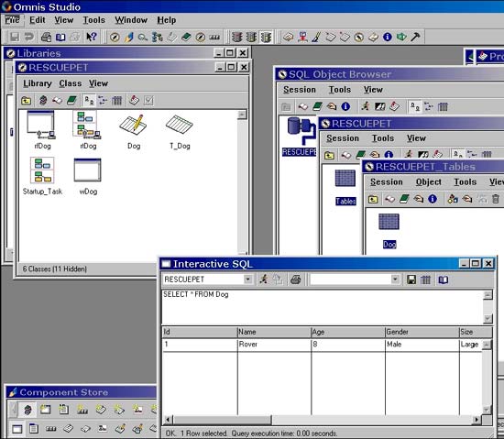Toggle details column view in RESCUEPET library toolbar

[116, 101]
